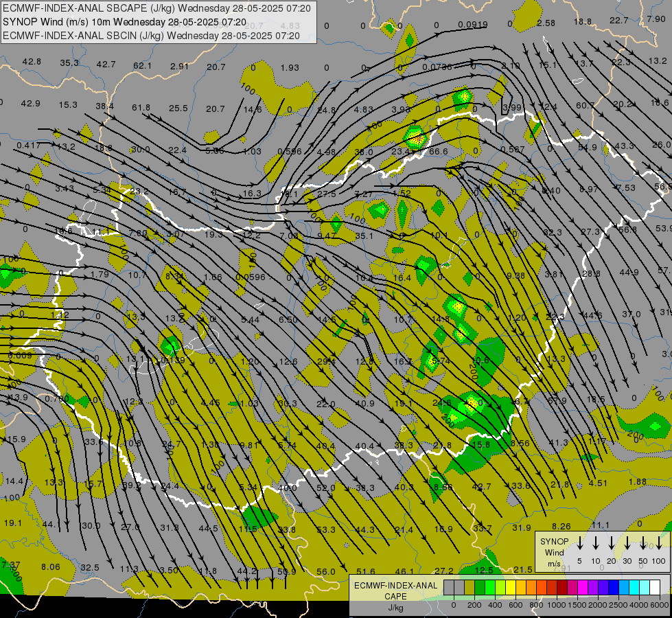Viewport: 672px width, 618px height.
Task: Click the map value 56.0
Action: click(x=326, y=572)
